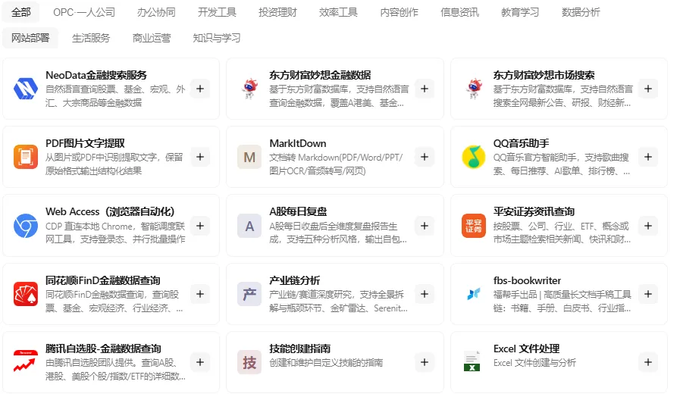Viewport: 680px width, 397px height.
Task: Click the fbs-bookwriter blue icon
Action: click(x=474, y=294)
